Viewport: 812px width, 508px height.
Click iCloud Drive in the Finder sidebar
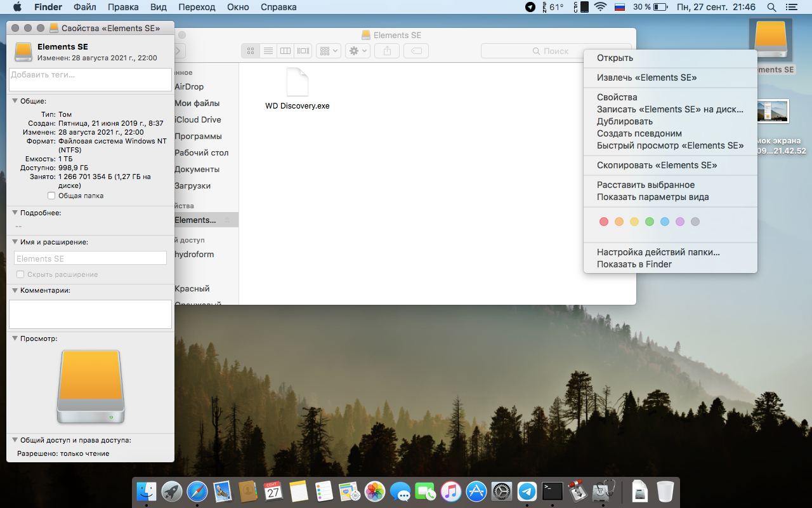[198, 119]
